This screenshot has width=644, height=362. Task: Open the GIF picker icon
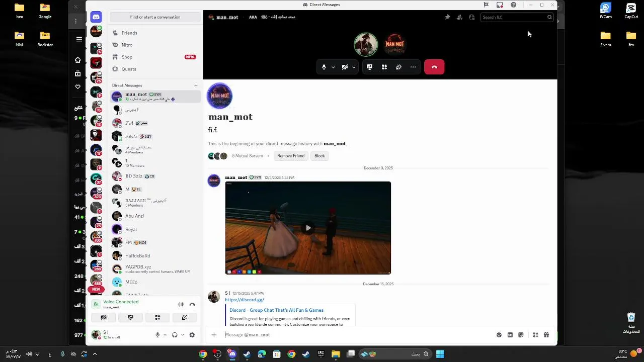coord(510,335)
